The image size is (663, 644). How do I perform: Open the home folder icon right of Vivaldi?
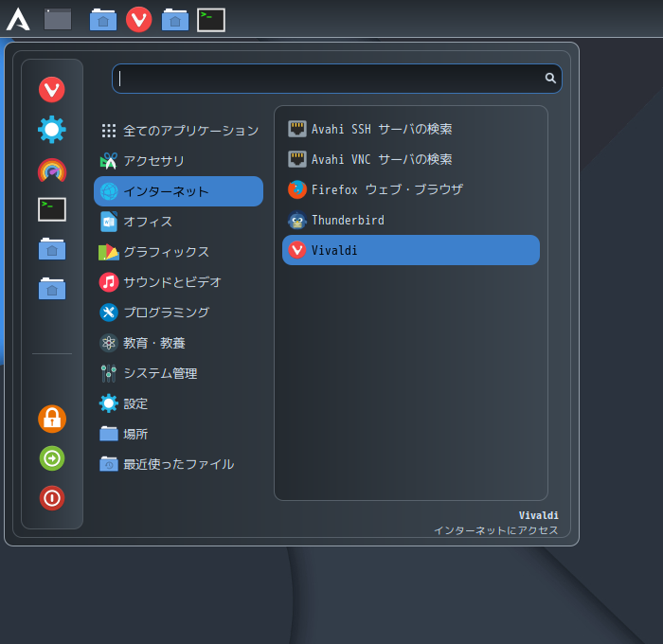click(175, 20)
